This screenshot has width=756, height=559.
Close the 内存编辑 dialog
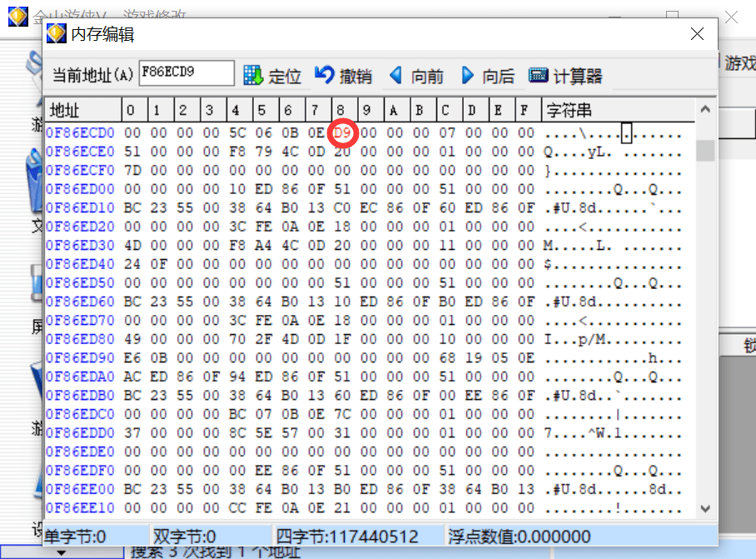(697, 34)
